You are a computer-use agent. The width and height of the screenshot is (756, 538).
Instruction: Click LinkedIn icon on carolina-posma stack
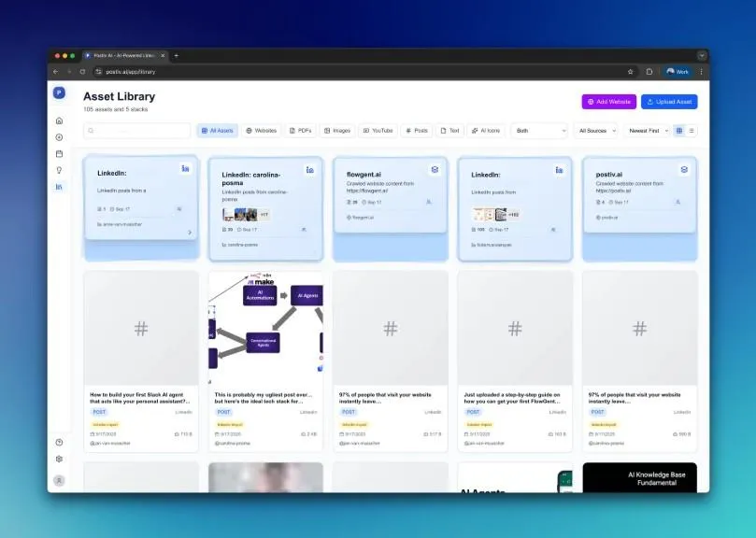coord(310,170)
